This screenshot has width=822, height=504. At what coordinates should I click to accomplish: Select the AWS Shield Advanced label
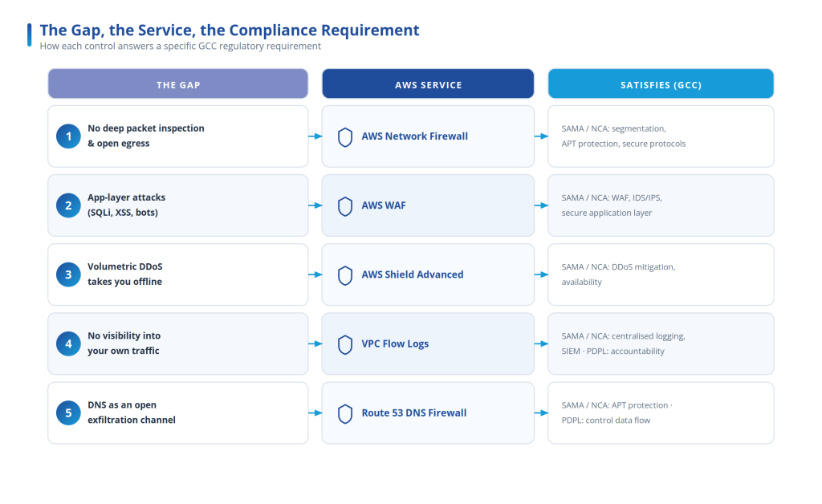tap(413, 274)
